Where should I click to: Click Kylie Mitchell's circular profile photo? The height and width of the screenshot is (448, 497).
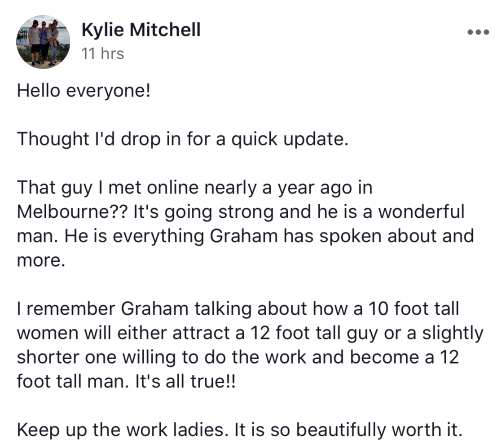tap(43, 41)
